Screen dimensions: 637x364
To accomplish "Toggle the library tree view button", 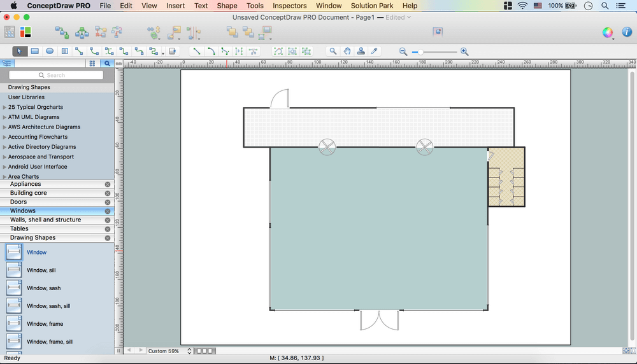I will [7, 64].
